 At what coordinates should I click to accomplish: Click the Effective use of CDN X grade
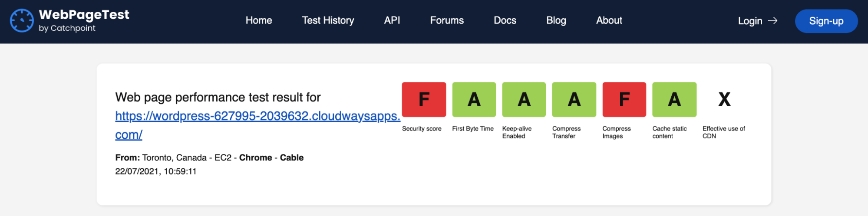pos(724,99)
